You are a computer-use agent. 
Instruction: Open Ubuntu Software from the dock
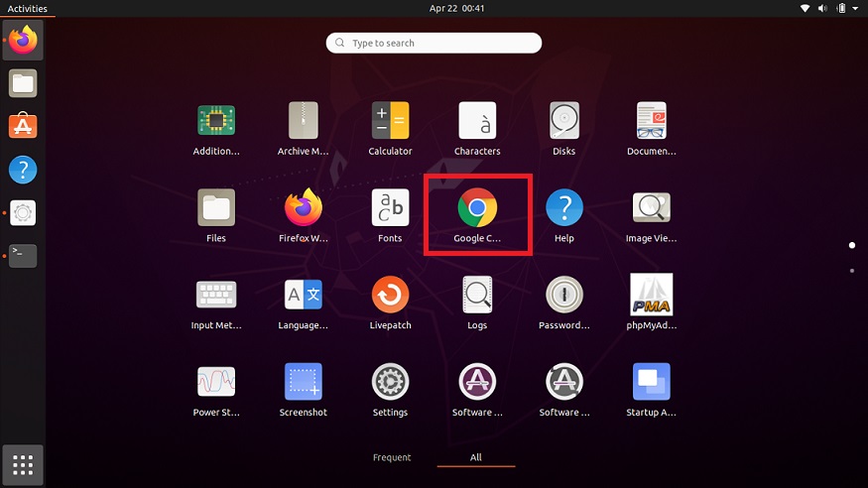tap(23, 126)
